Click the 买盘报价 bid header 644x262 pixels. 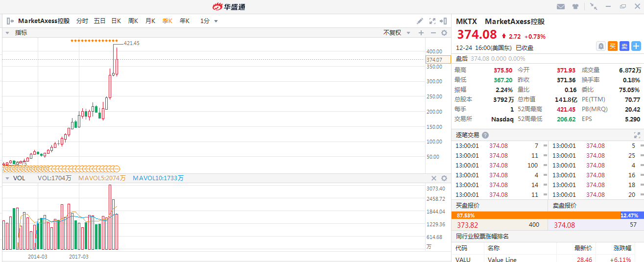coord(468,206)
